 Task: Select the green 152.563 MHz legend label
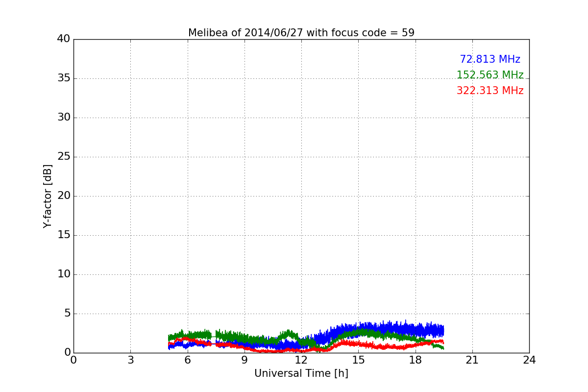point(490,75)
